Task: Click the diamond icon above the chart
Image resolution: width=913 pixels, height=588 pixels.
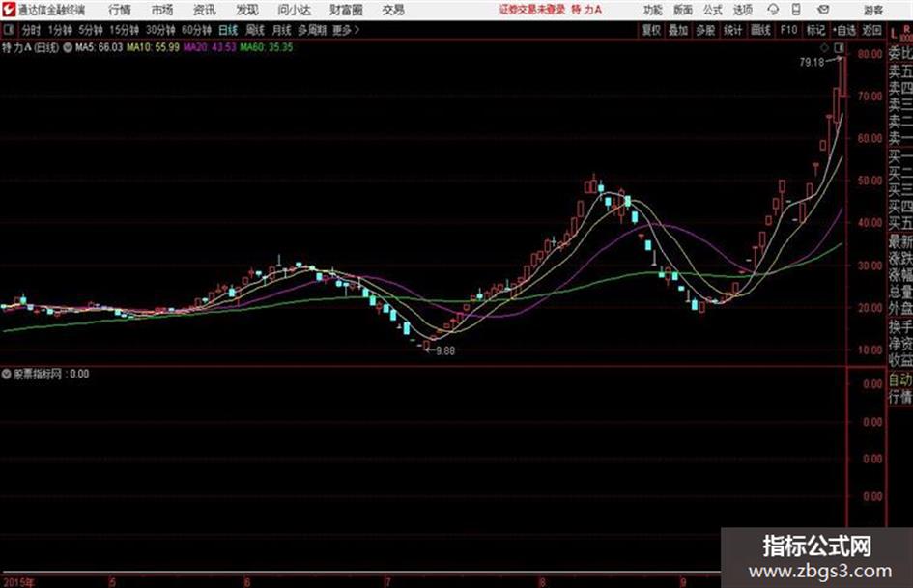Action: point(824,47)
